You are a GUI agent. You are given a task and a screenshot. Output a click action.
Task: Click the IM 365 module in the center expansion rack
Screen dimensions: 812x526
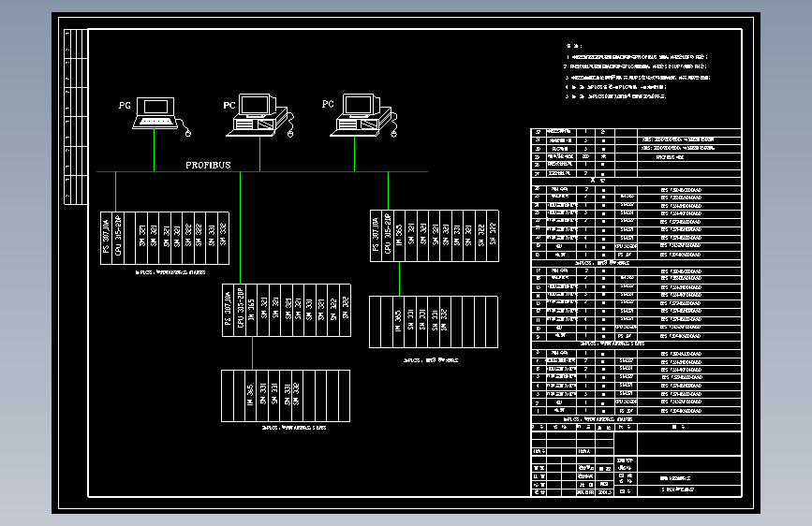250,396
